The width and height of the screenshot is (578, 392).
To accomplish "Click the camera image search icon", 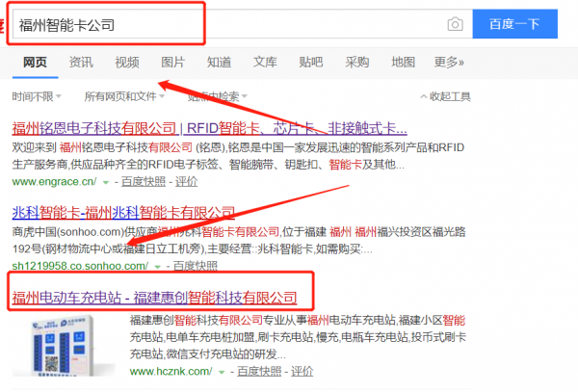I will click(456, 24).
